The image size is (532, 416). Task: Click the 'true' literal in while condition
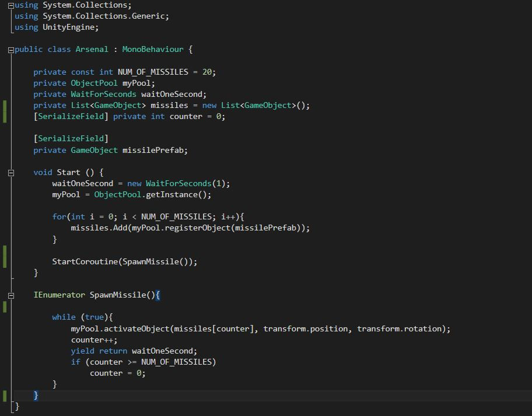coord(94,317)
